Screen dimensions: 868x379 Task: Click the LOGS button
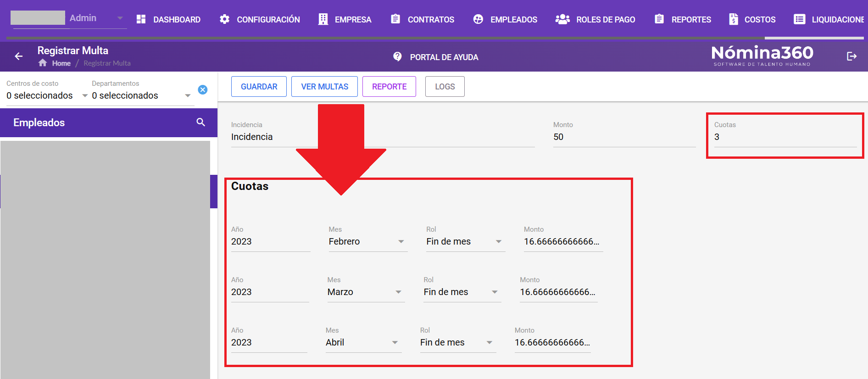pos(445,86)
